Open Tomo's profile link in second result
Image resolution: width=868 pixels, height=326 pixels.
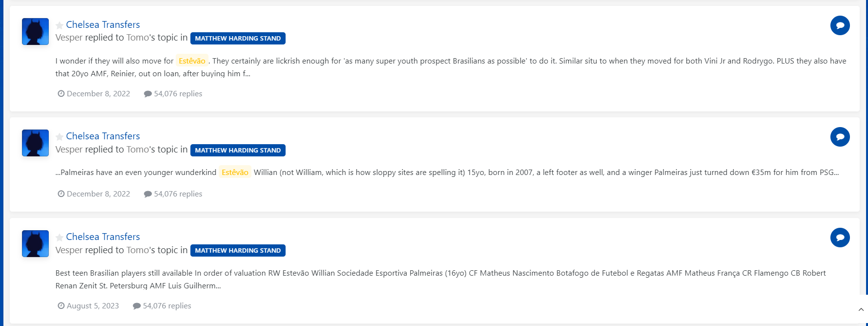pos(138,150)
